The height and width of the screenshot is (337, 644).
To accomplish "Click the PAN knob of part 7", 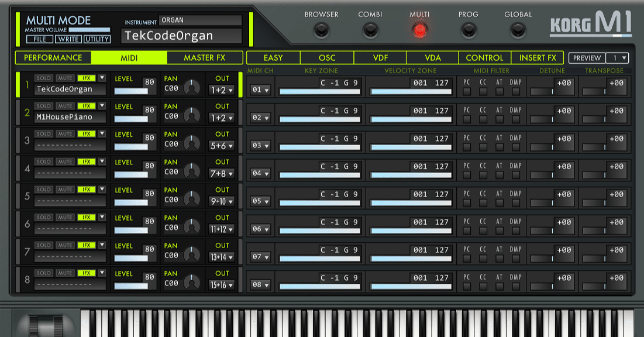I will click(192, 254).
